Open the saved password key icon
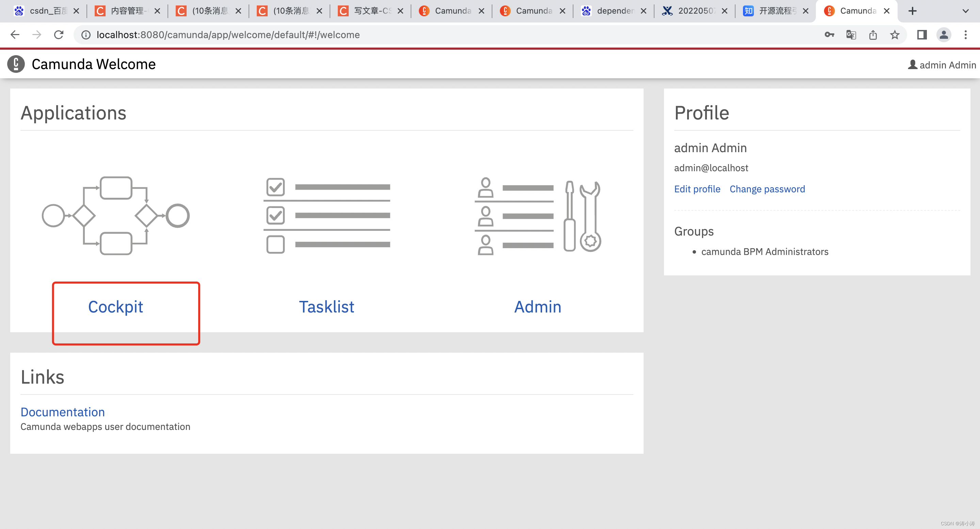Image resolution: width=980 pixels, height=529 pixels. (829, 35)
